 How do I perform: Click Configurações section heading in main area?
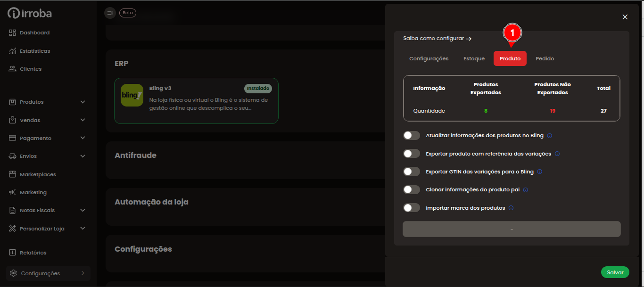(x=143, y=249)
